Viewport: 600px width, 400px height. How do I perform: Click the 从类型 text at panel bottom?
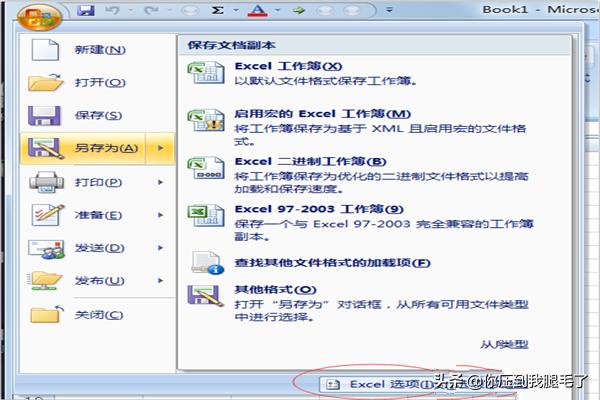pos(504,344)
